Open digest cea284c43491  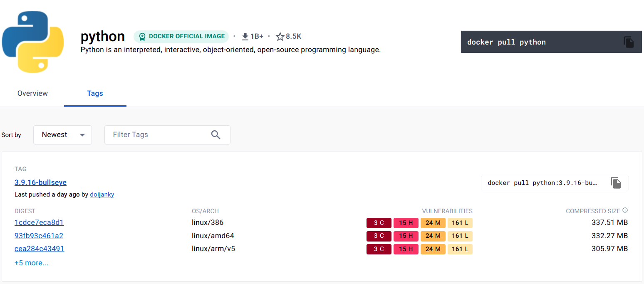pyautogui.click(x=39, y=249)
